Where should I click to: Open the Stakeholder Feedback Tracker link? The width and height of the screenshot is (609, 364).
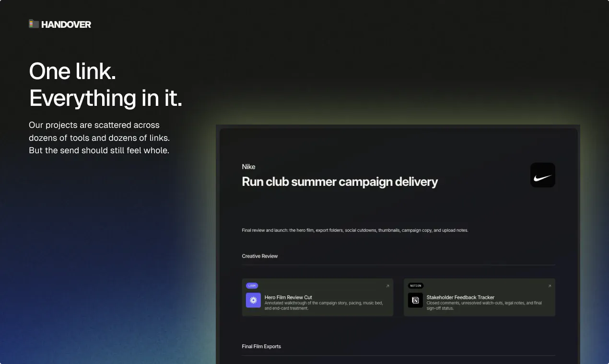(x=460, y=297)
